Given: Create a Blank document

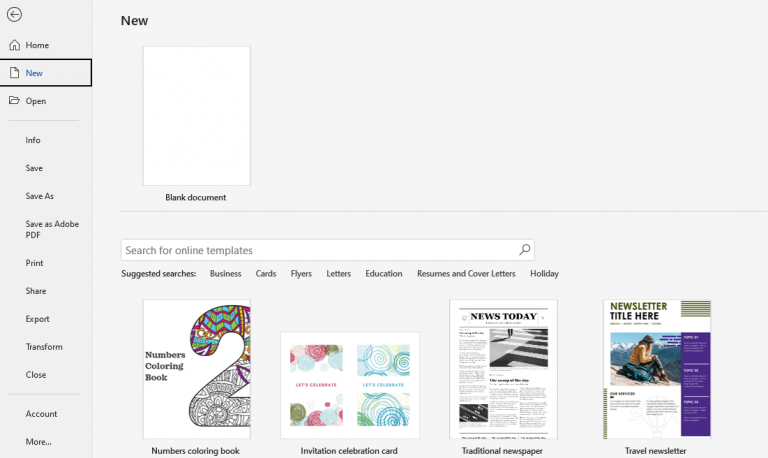Looking at the screenshot, I should 196,116.
